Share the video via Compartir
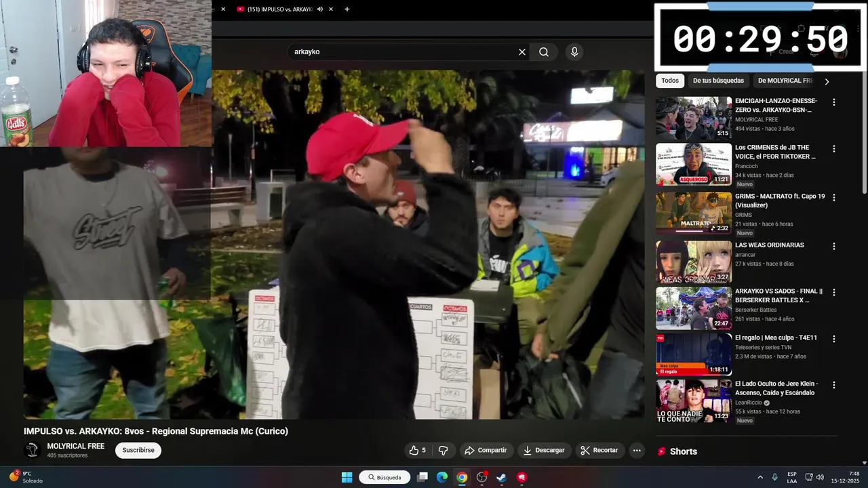 click(x=486, y=450)
